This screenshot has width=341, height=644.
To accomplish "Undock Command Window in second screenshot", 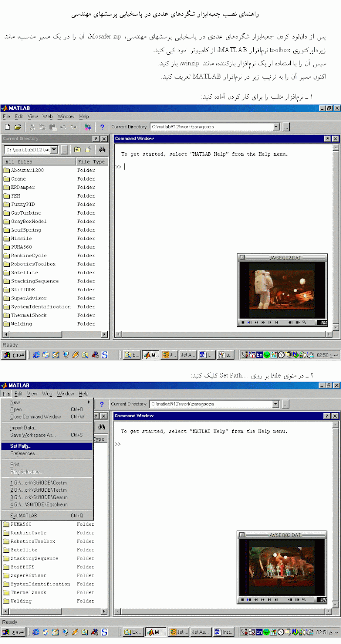I will [x=326, y=416].
